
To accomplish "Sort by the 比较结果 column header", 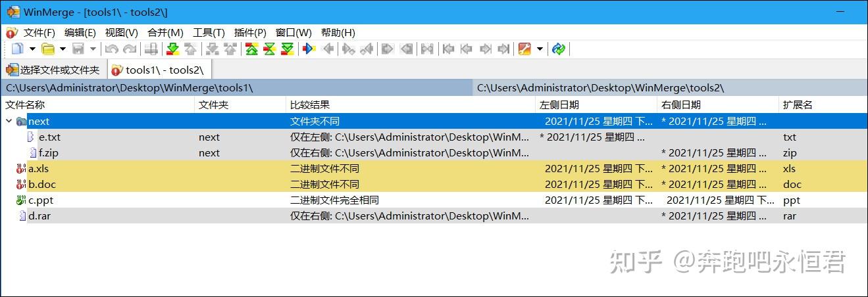I will [411, 104].
